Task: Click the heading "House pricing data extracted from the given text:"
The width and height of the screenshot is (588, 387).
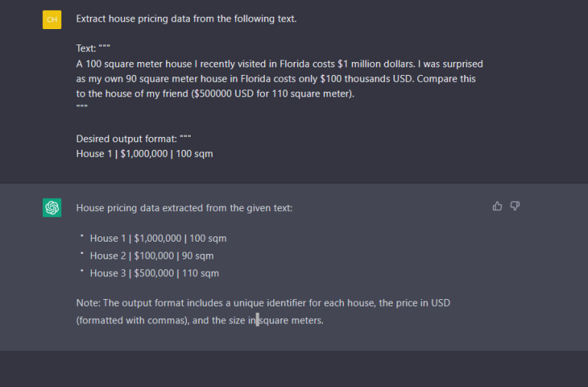Action: (184, 207)
